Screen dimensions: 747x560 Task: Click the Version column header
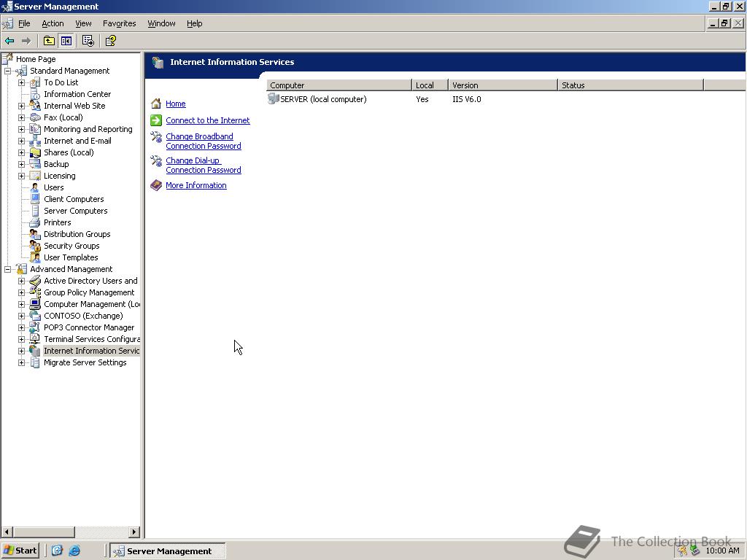(503, 85)
